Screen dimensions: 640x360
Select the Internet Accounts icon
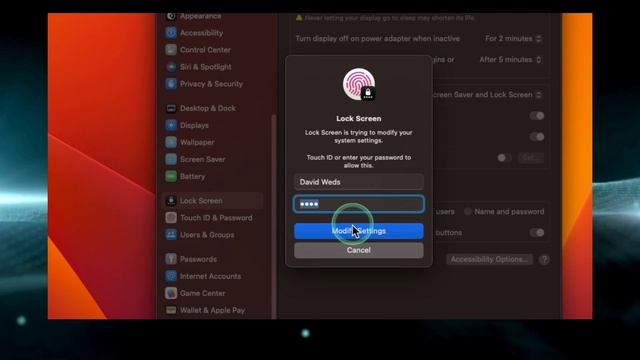[x=171, y=276]
